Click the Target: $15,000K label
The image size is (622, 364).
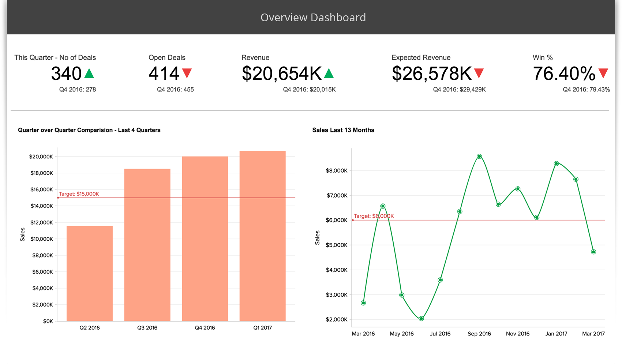tap(79, 194)
